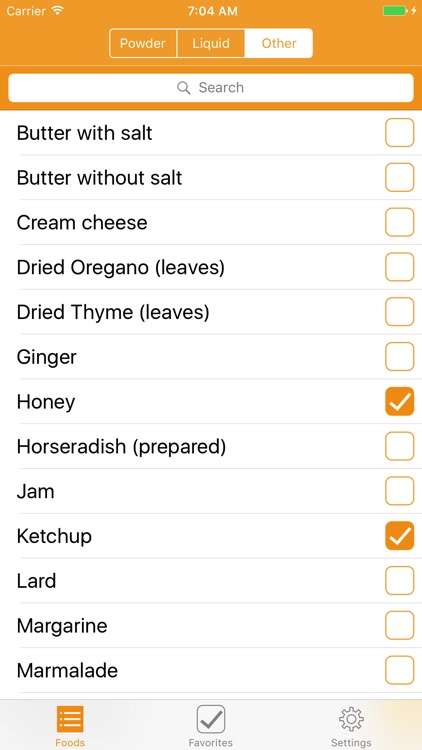The height and width of the screenshot is (750, 422).
Task: Enable the Marmalade checkbox
Action: click(400, 670)
